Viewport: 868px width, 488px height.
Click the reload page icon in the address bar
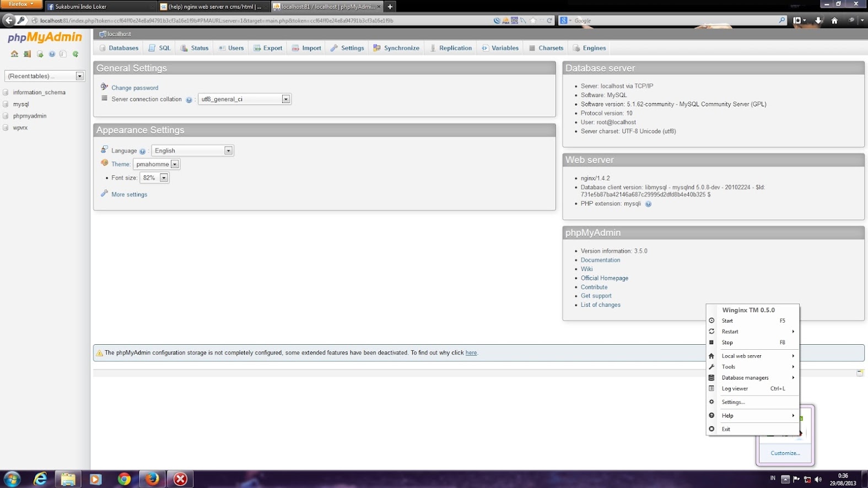(549, 20)
